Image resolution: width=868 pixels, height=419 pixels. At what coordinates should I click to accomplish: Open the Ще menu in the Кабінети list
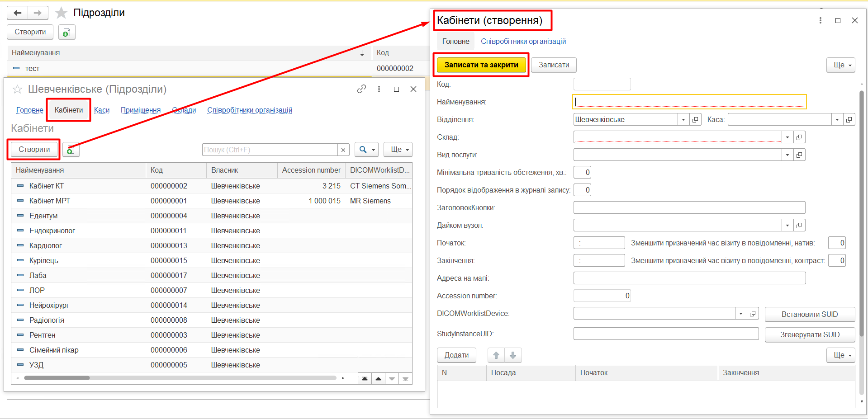tap(398, 150)
